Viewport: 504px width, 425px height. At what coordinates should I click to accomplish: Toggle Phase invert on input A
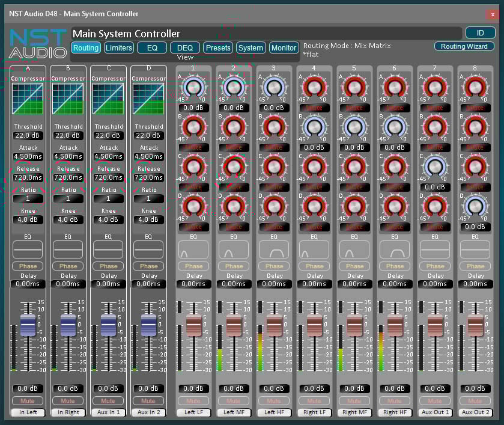pyautogui.click(x=28, y=266)
